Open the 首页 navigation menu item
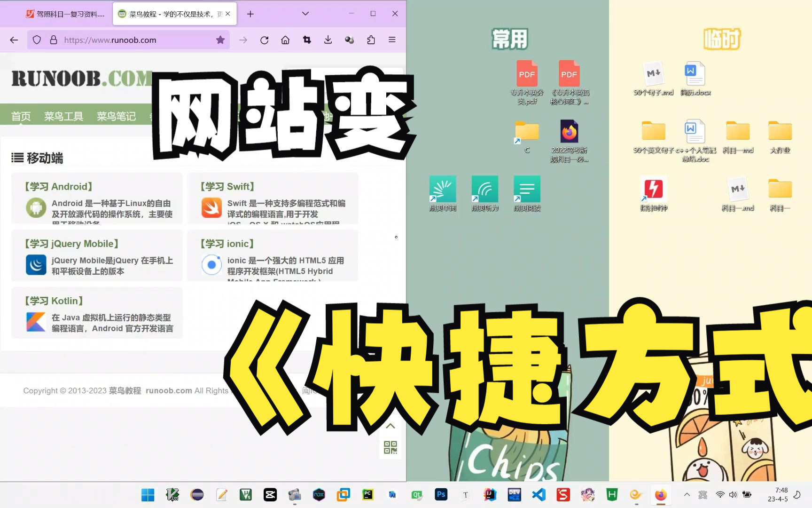The width and height of the screenshot is (812, 508). (x=21, y=116)
